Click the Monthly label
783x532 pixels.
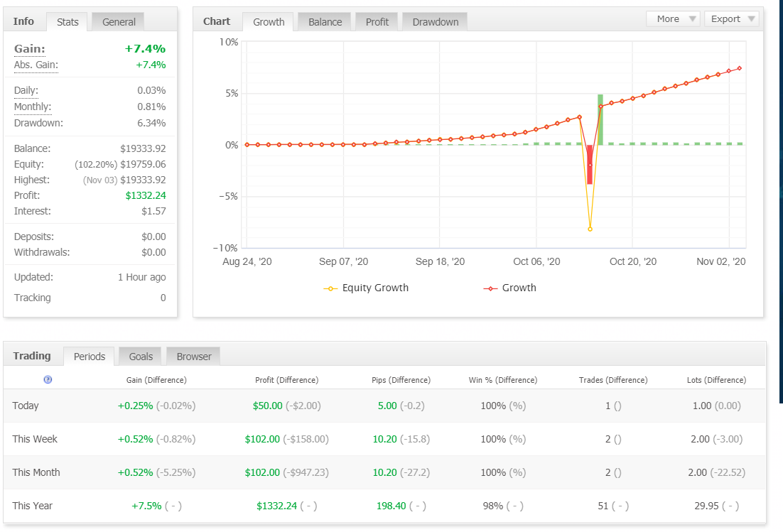(x=33, y=107)
